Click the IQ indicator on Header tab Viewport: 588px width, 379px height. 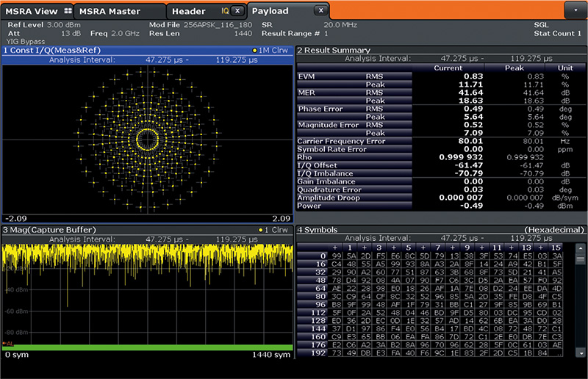225,11
